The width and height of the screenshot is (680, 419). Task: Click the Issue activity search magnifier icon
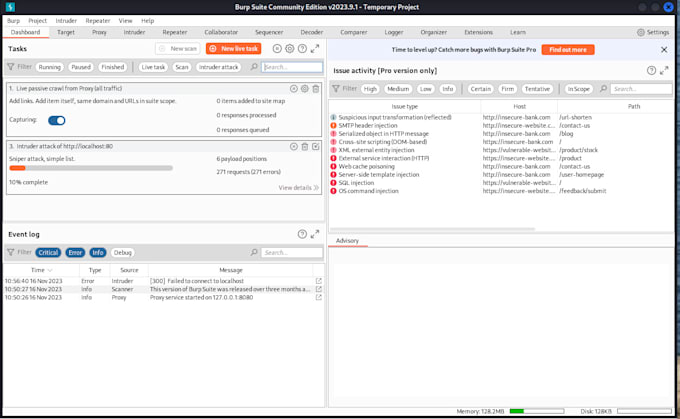603,88
